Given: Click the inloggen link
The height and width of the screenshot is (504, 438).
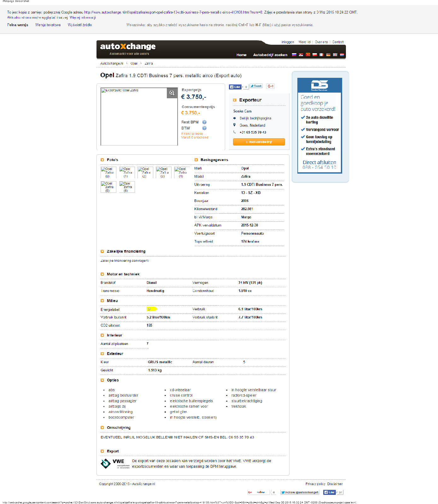Looking at the screenshot, I should [x=288, y=42].
